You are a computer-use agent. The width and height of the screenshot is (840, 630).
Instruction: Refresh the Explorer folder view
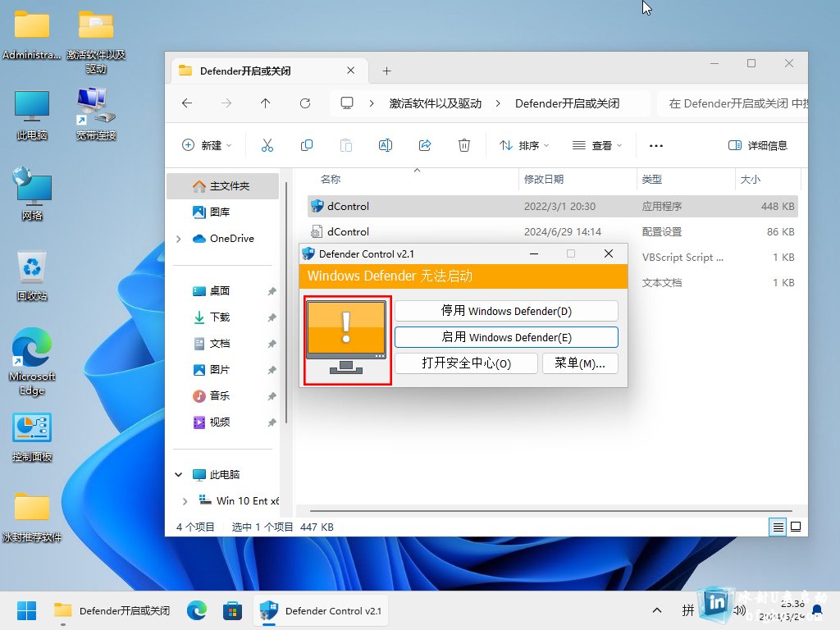coord(305,103)
